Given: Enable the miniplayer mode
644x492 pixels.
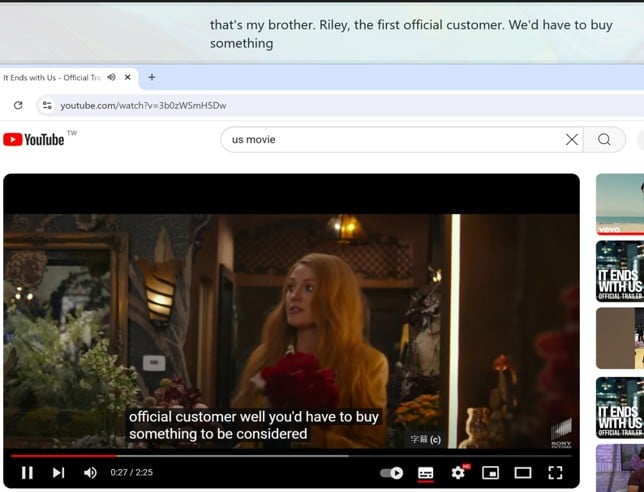Looking at the screenshot, I should [490, 473].
